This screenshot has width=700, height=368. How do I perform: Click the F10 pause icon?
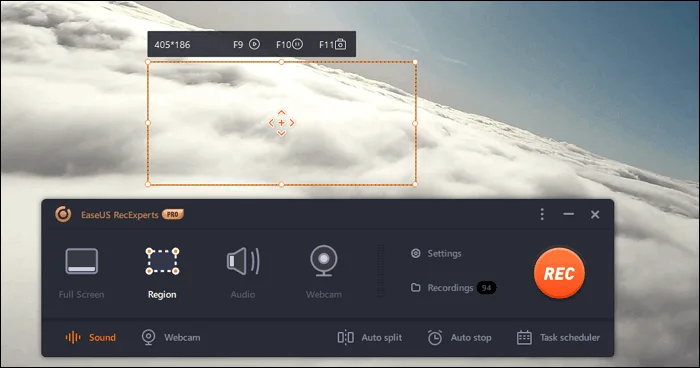click(297, 44)
